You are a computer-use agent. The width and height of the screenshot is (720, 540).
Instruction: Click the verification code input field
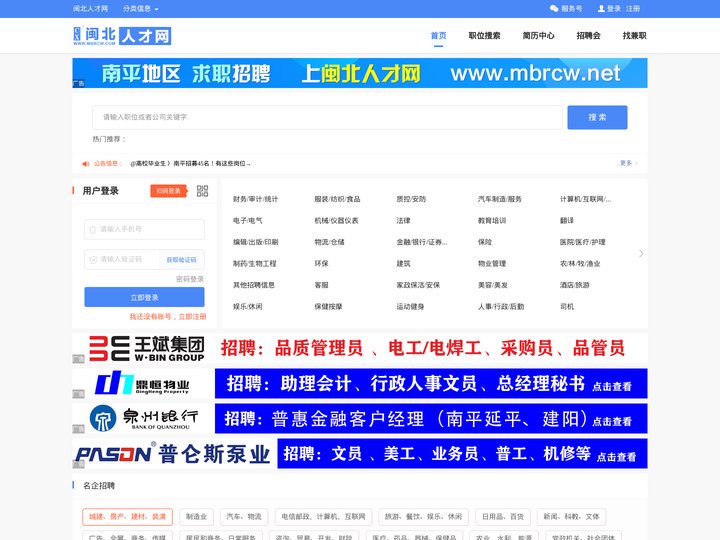[123, 259]
